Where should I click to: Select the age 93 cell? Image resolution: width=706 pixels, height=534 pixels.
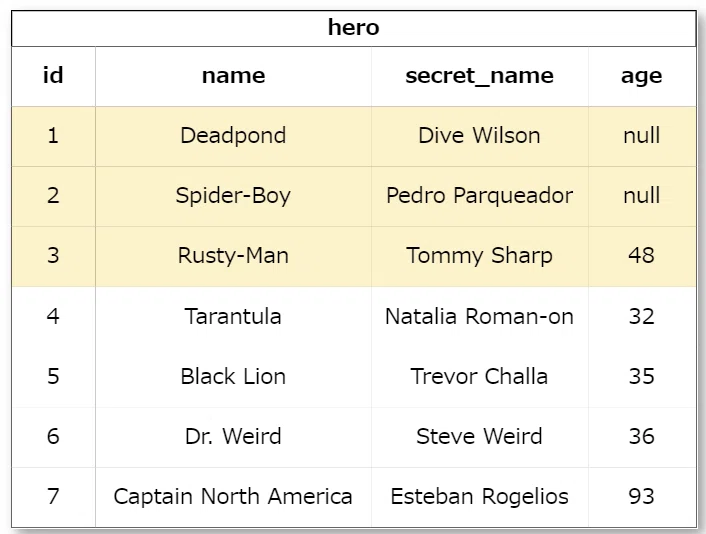tap(642, 497)
